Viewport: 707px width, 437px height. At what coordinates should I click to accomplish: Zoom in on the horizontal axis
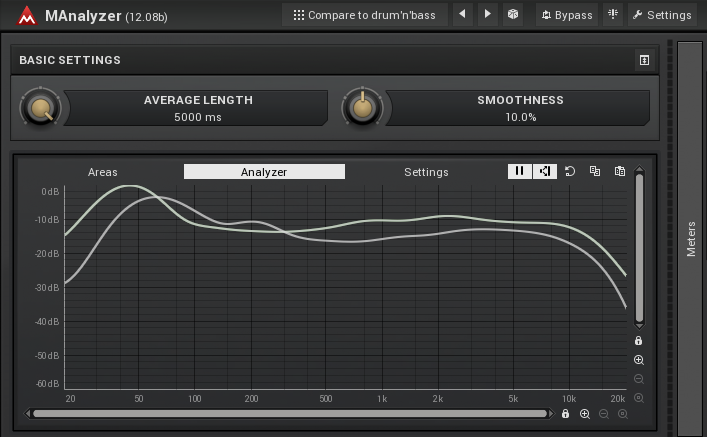click(x=585, y=413)
